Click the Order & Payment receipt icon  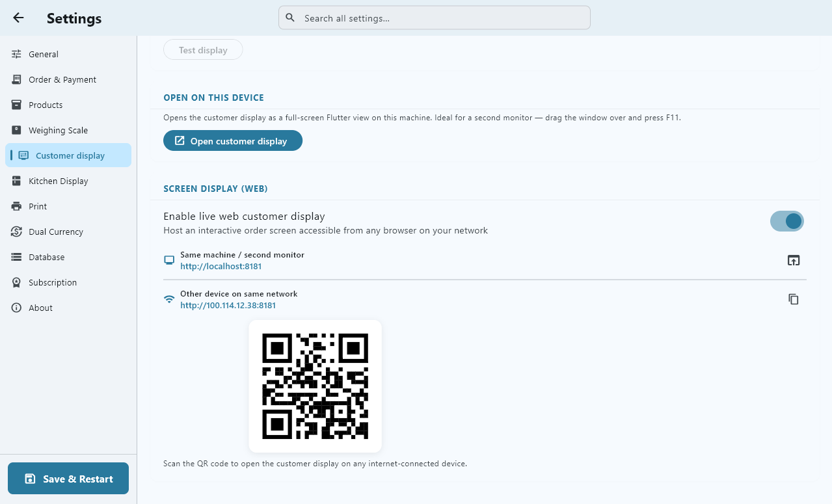coord(17,79)
